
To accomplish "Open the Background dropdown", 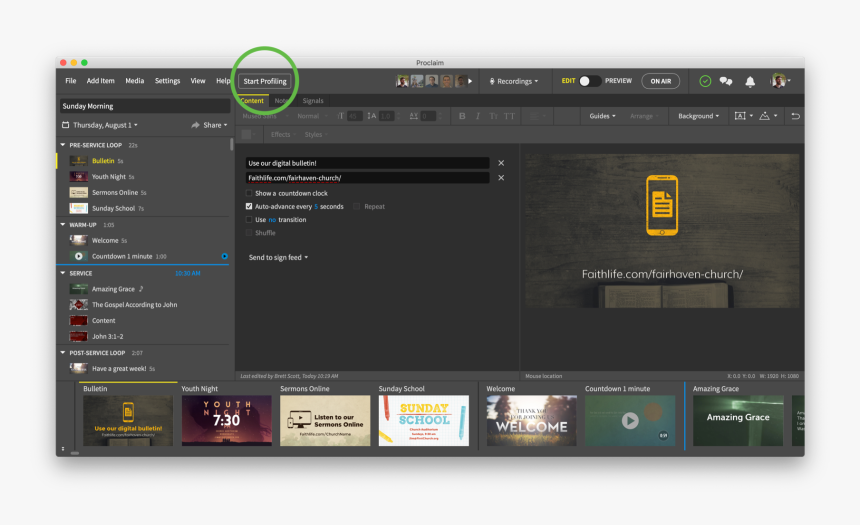I will click(698, 116).
